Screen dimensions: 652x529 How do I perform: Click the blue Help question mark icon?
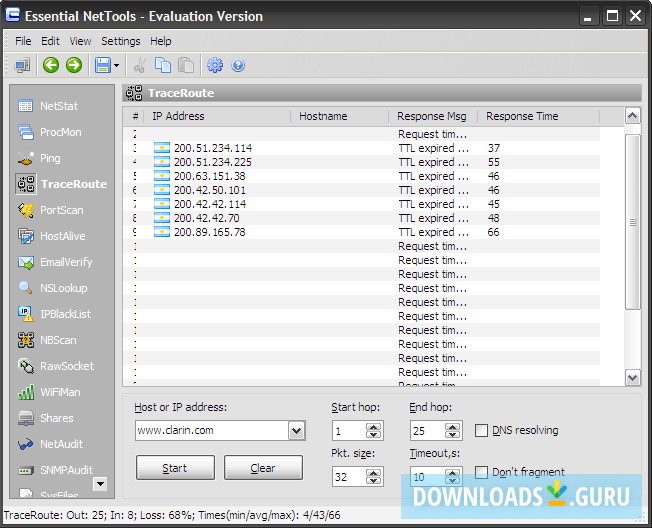point(238,65)
